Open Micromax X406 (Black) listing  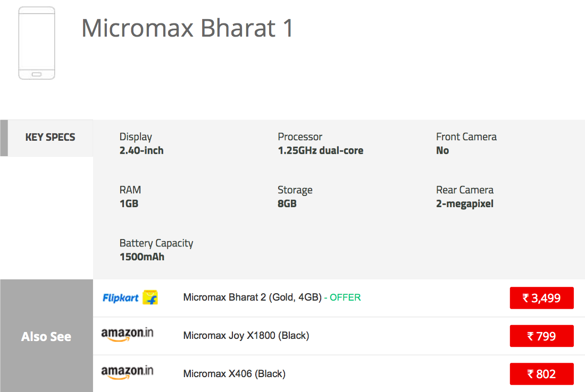pyautogui.click(x=234, y=374)
